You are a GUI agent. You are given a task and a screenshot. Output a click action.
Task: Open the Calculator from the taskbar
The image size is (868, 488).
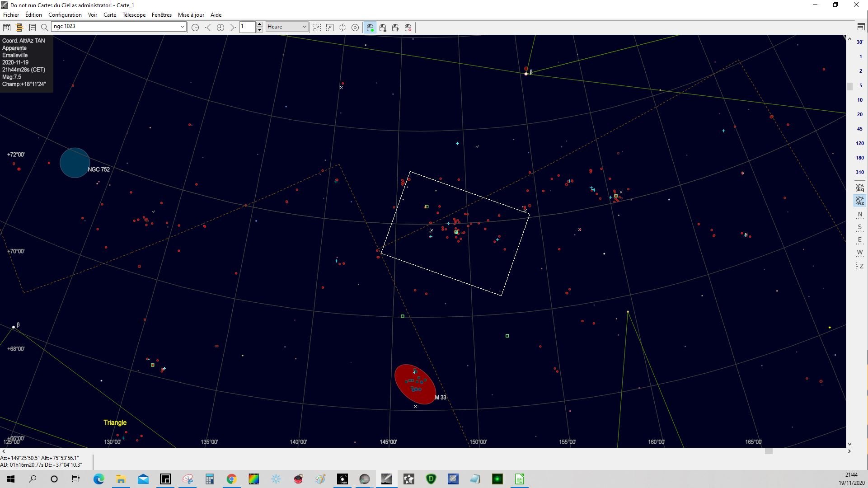[209, 479]
